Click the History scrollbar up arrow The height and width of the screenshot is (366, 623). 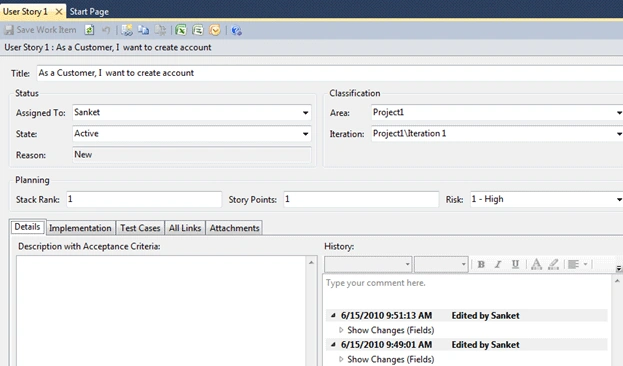pos(617,281)
